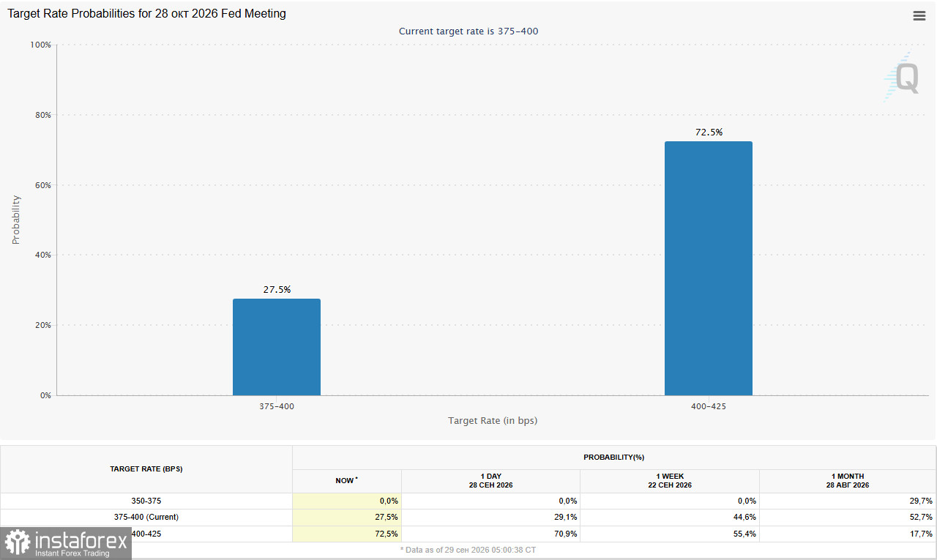Click the 70,9% one-day cell

[491, 534]
